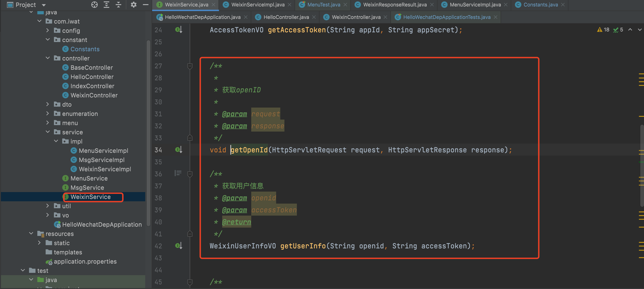
Task: Close the HelloController.java tab
Action: 314,17
